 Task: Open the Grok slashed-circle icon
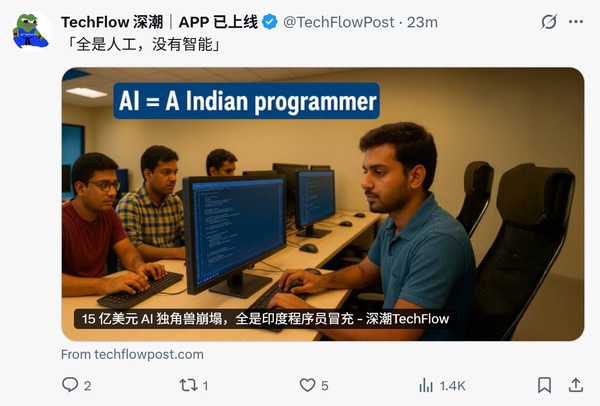[x=549, y=22]
